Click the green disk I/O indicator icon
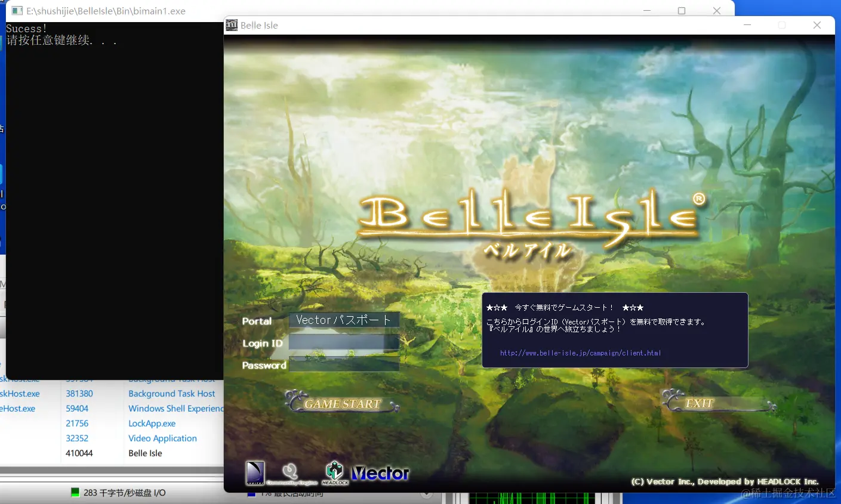 pyautogui.click(x=75, y=492)
